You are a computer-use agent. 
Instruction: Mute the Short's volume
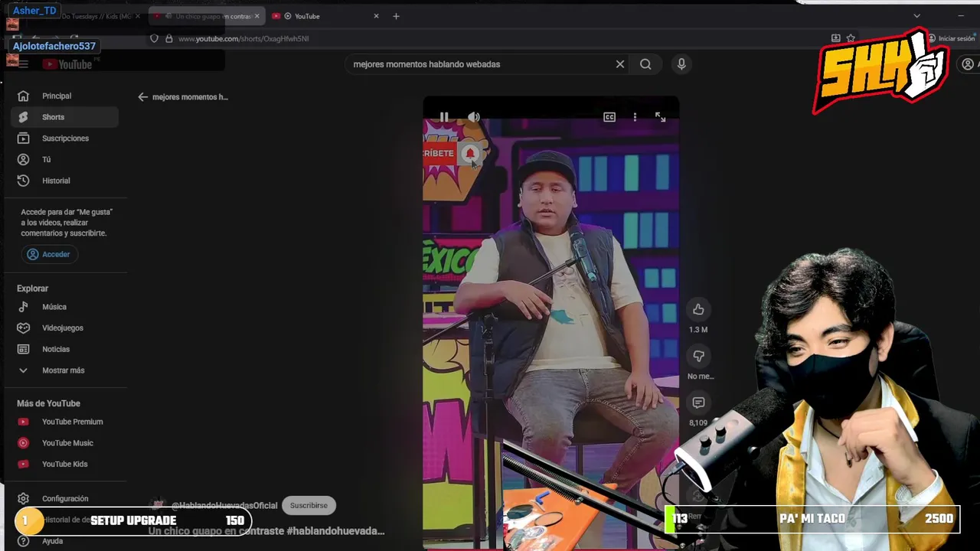(474, 117)
